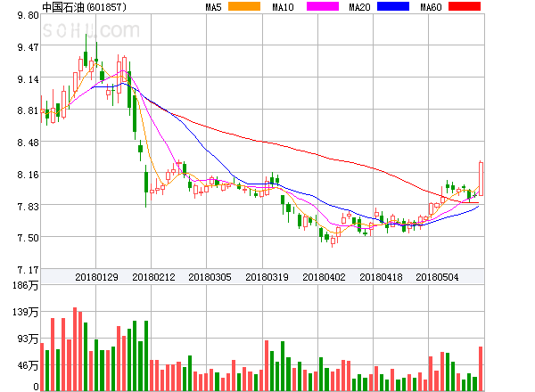
Task: Click the orange MA5 legend swatch
Action: point(244,6)
